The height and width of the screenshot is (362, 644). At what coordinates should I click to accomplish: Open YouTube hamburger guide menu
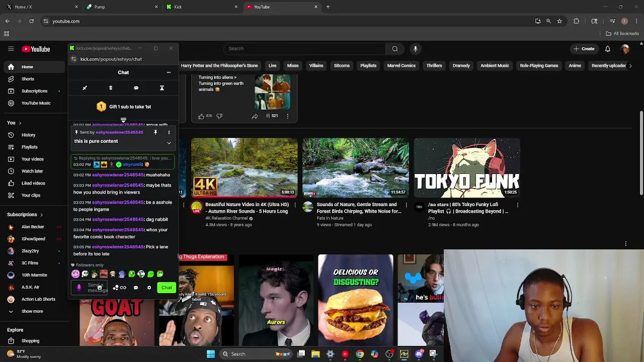[11, 49]
